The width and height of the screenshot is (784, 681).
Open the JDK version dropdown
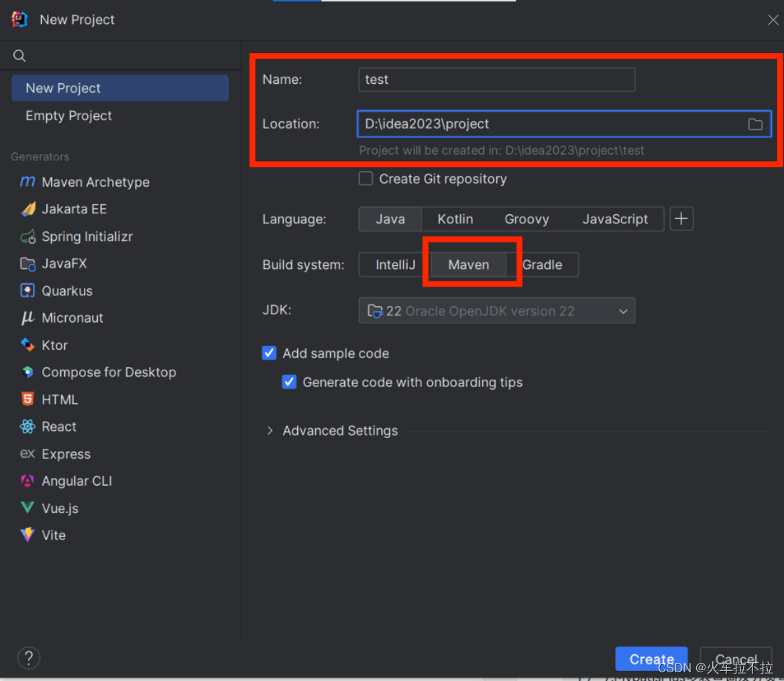click(x=497, y=311)
